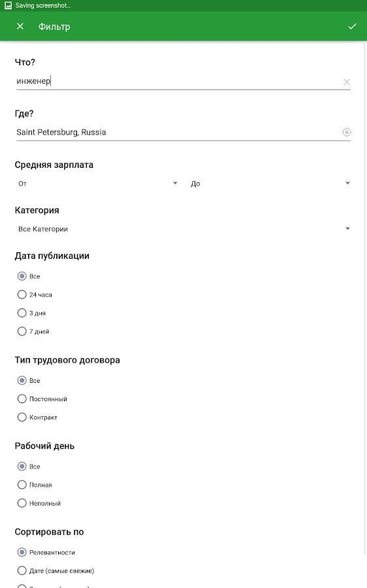Clear the инженер search text
This screenshot has height=588, width=367.
(346, 82)
